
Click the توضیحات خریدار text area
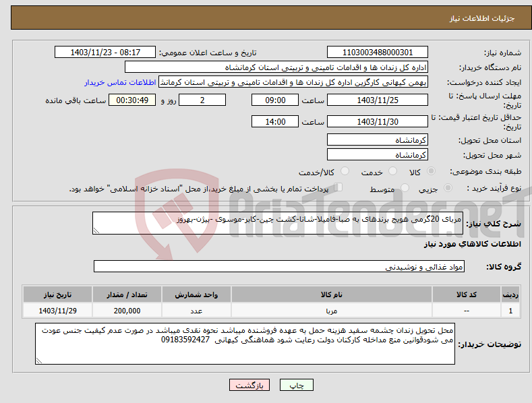(x=245, y=344)
